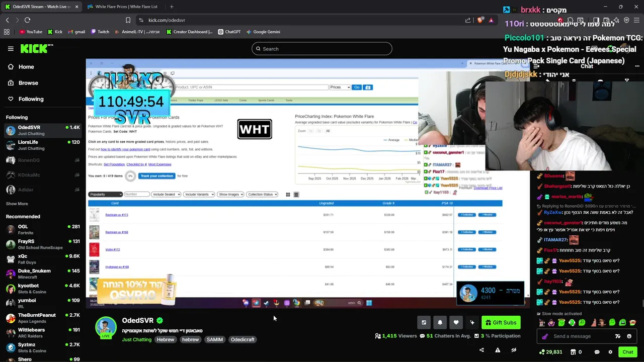Follow channel with heart icon
Screen dimensions: 644x362
pyautogui.click(x=456, y=323)
